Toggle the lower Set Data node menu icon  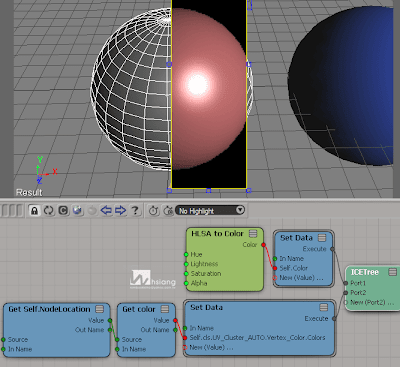(324, 307)
